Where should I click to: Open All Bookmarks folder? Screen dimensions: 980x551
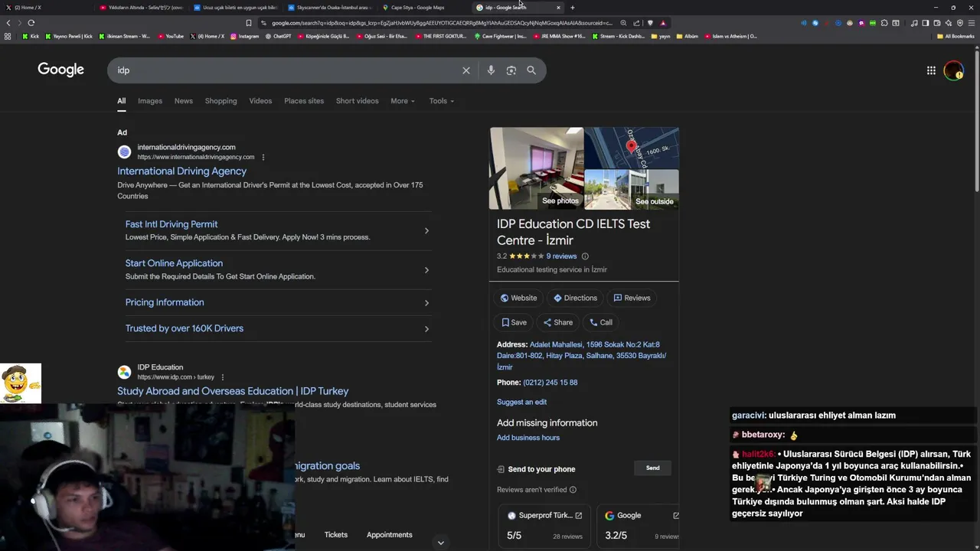tap(955, 36)
